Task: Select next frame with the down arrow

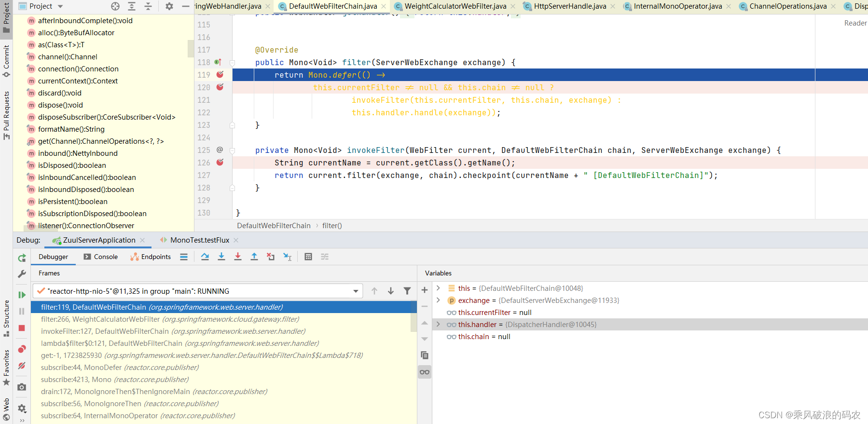Action: click(391, 291)
